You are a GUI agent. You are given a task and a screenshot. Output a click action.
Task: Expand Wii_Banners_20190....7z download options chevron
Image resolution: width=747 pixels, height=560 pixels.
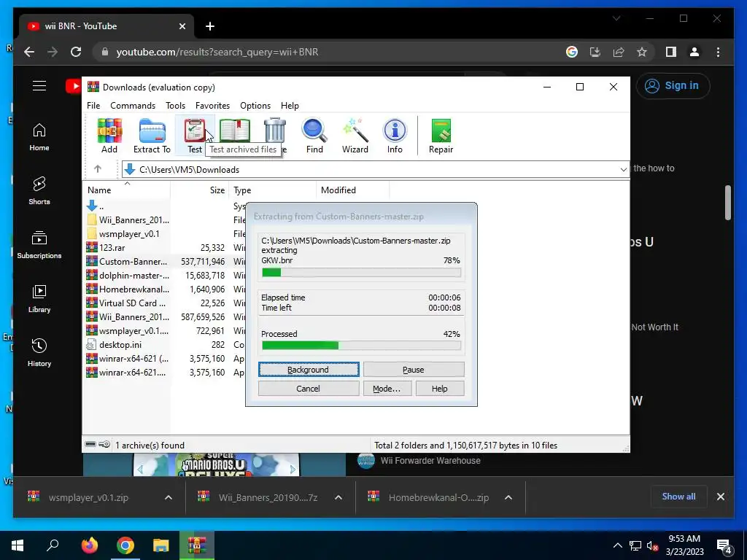tap(338, 497)
